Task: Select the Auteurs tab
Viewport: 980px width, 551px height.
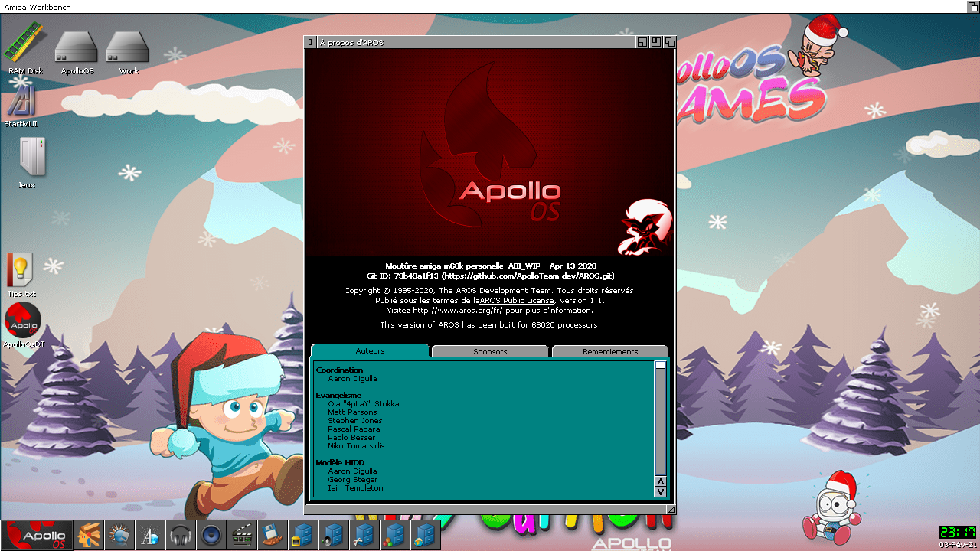Action: coord(370,351)
